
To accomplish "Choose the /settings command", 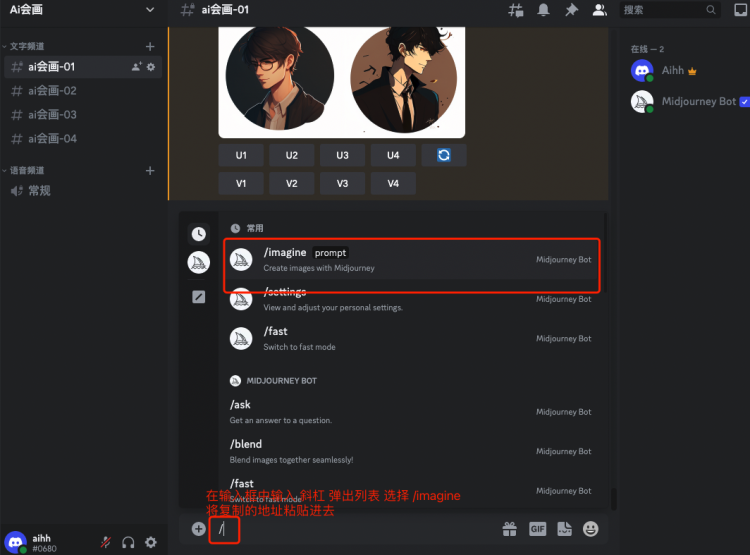I will (x=411, y=299).
